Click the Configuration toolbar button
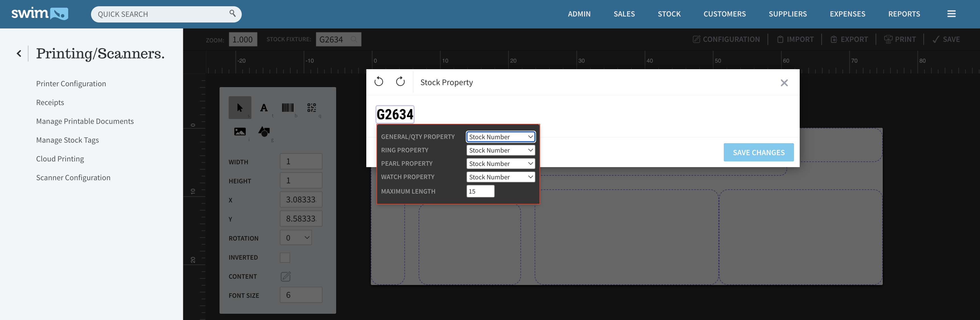 726,39
